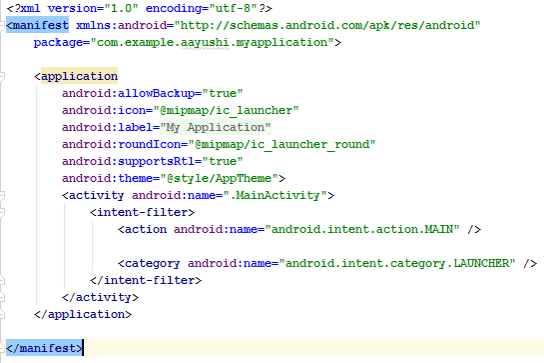544x363 pixels.
Task: Click the android.intent.category.LAUNCHER value
Action: [x=397, y=263]
